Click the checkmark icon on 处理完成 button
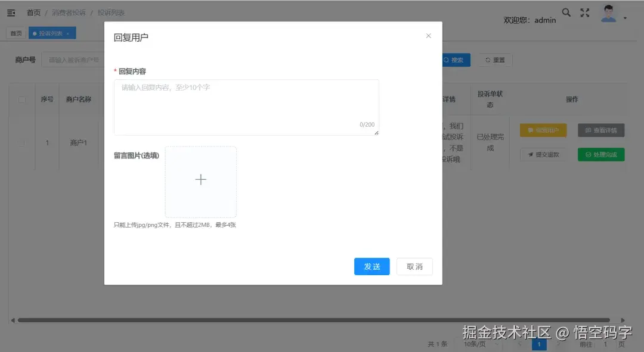 [587, 154]
